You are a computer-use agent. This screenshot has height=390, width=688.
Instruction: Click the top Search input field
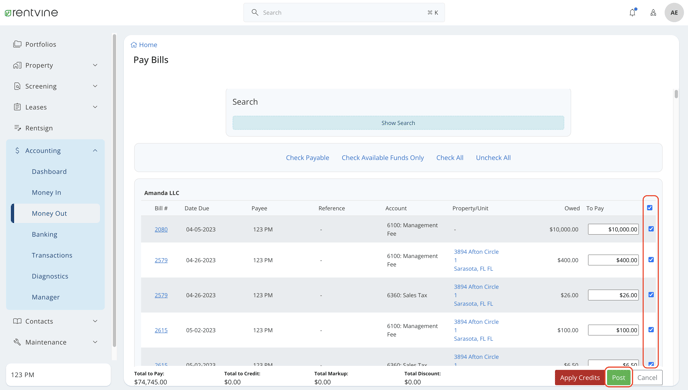[344, 12]
